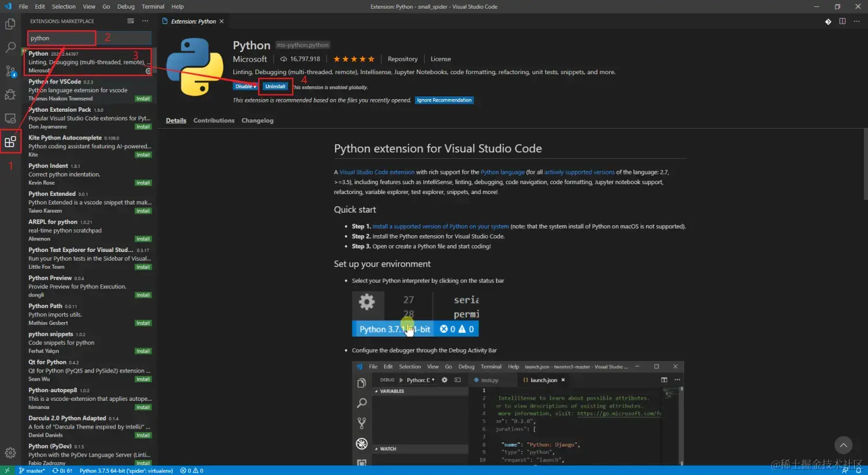The height and width of the screenshot is (475, 868).
Task: Open actively supported versions link
Action: tap(579, 172)
